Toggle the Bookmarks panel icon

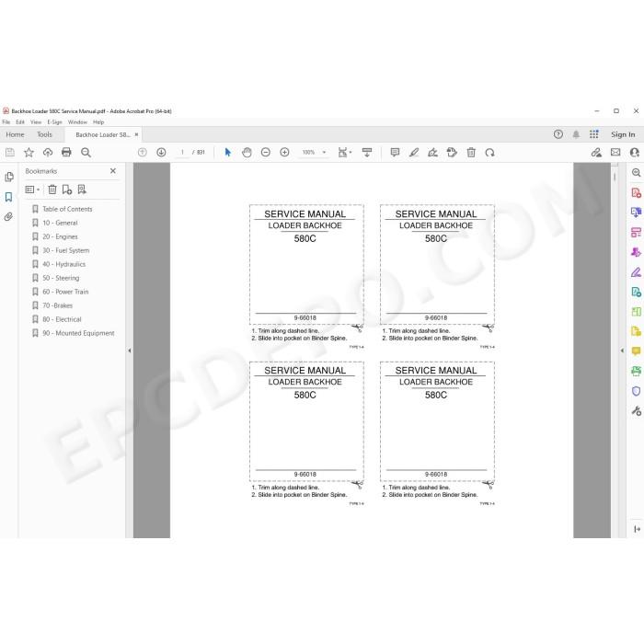pyautogui.click(x=8, y=197)
